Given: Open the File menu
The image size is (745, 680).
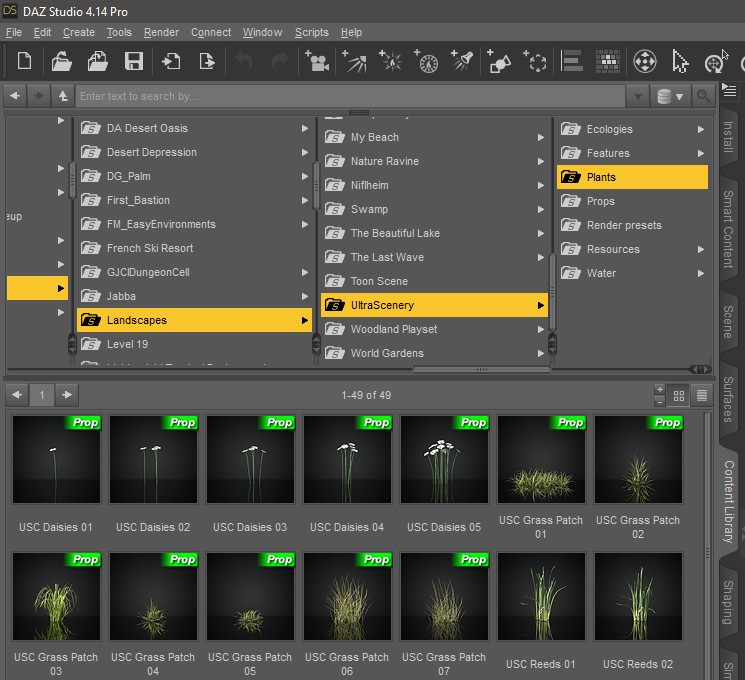Looking at the screenshot, I should [x=14, y=32].
